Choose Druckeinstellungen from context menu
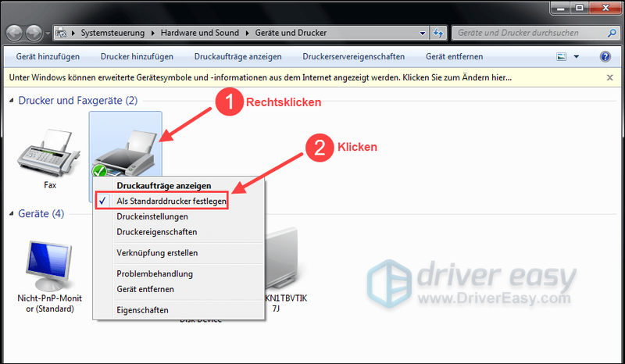This screenshot has height=364, width=625. [152, 216]
